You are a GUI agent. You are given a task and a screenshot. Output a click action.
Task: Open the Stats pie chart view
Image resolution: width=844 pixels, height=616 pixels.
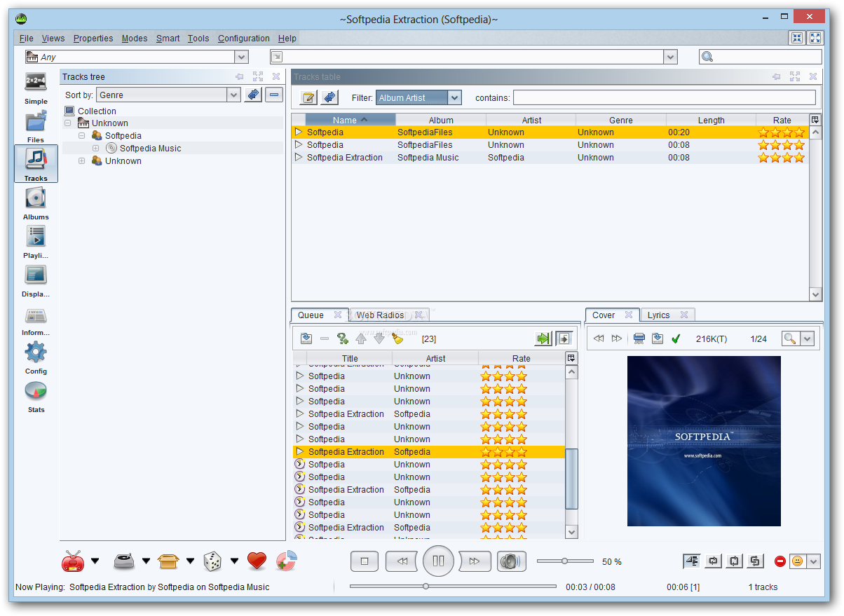pyautogui.click(x=36, y=396)
